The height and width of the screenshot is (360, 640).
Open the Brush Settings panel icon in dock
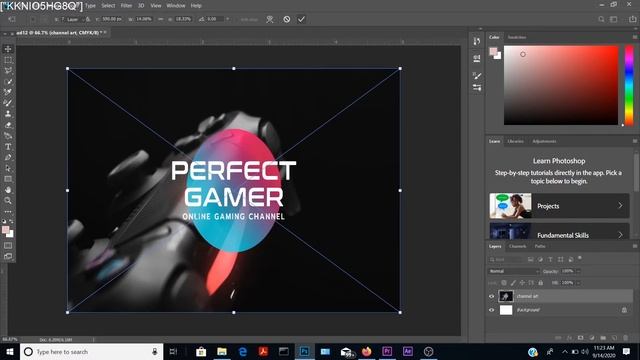[477, 76]
